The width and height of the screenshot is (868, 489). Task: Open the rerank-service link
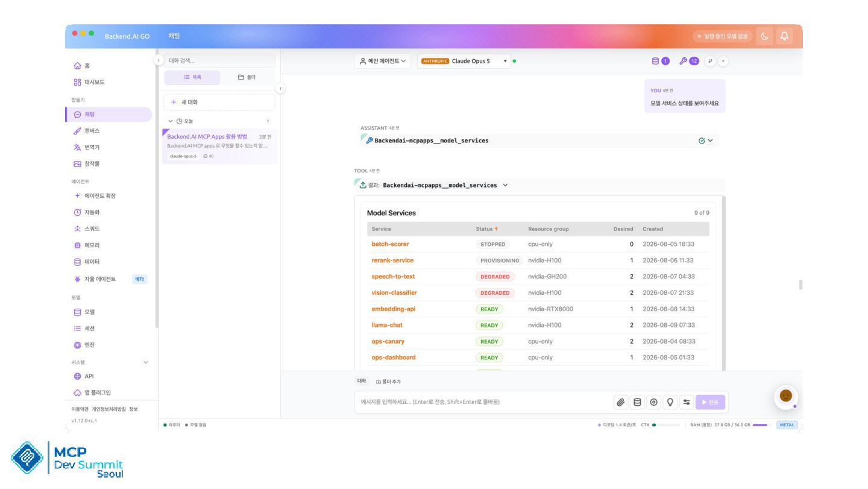(392, 260)
